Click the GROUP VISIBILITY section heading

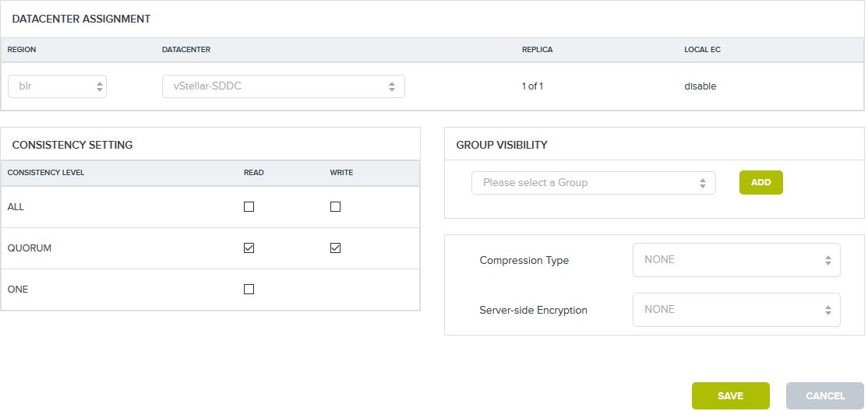501,145
